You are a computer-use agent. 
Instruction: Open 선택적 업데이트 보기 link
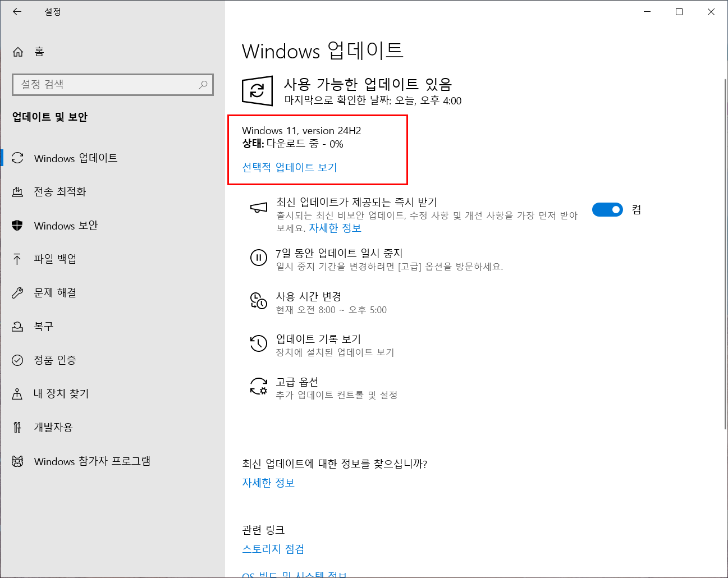290,167
